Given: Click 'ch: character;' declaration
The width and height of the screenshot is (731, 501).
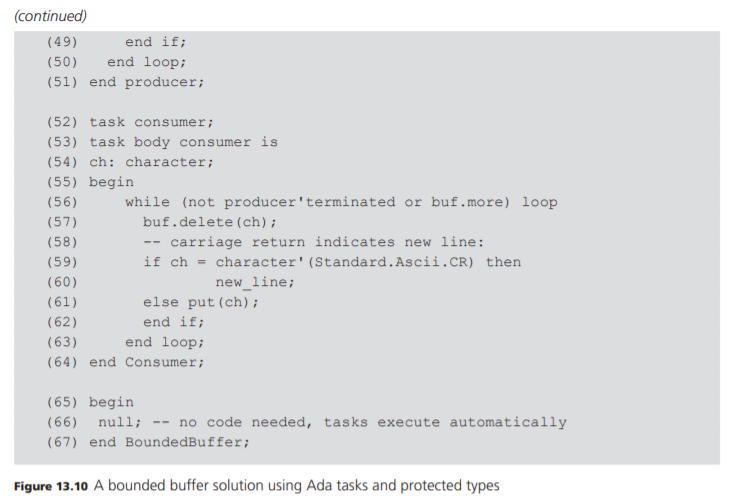Looking at the screenshot, I should click(x=151, y=162).
